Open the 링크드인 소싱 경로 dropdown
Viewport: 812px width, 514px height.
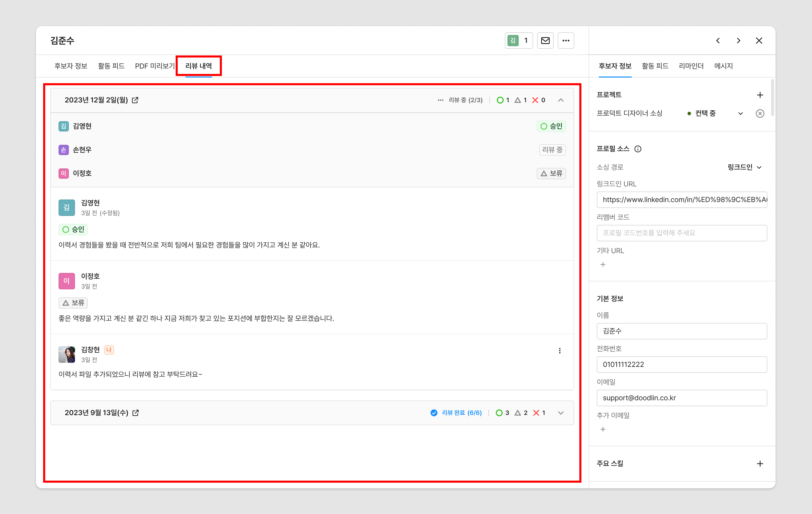pos(744,167)
